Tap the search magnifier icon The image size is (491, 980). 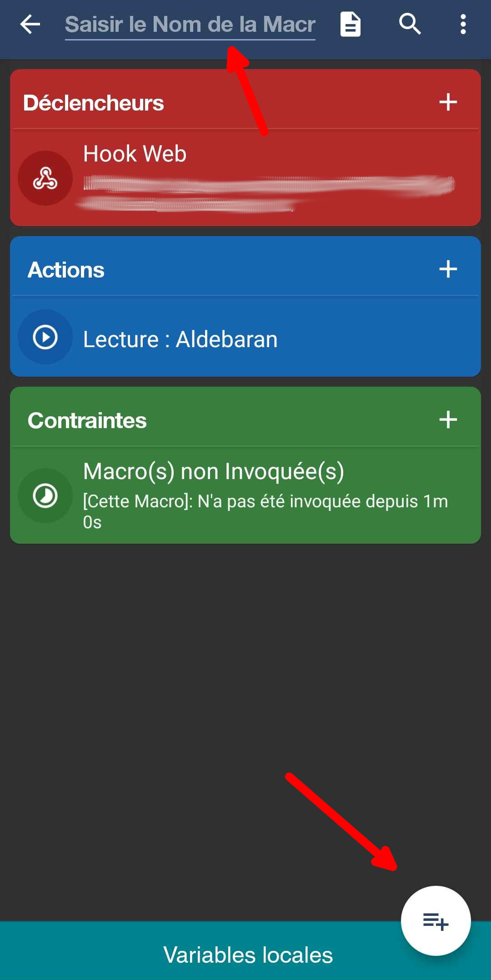click(410, 24)
